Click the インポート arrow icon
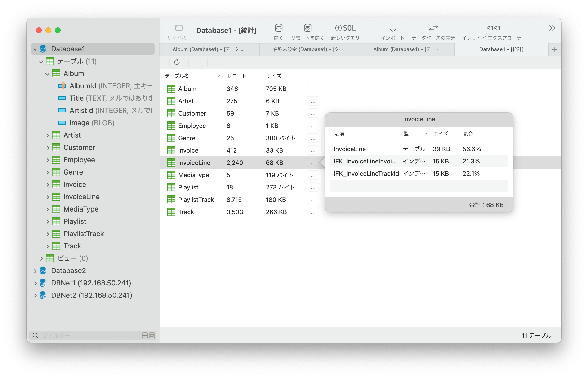This screenshot has width=588, height=378. 393,28
